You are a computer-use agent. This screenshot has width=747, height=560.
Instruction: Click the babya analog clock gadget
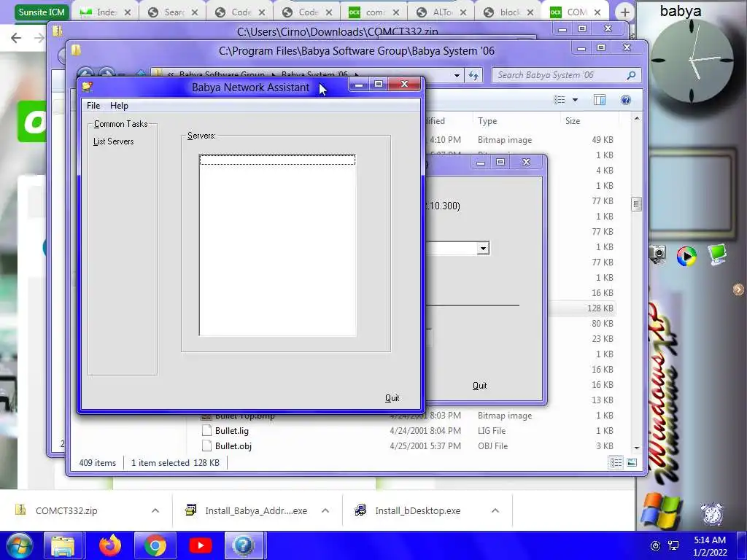click(x=692, y=61)
